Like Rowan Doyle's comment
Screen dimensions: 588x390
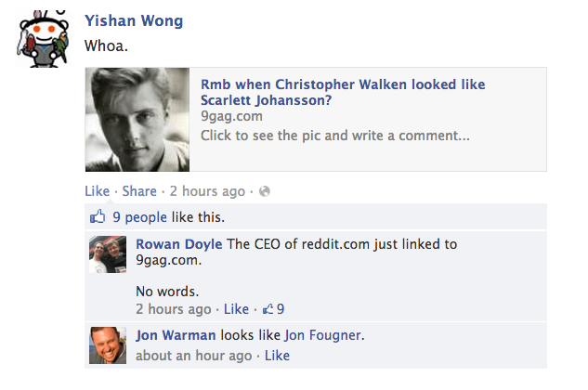click(236, 309)
